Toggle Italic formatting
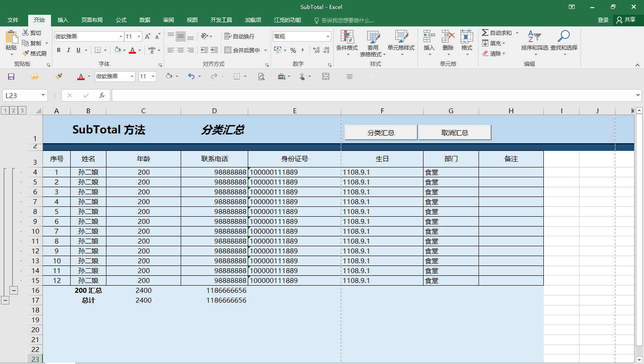 (68, 50)
